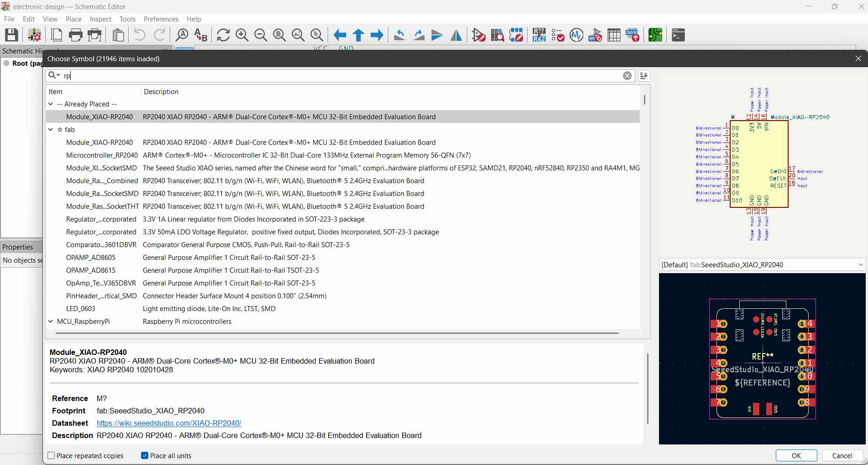Screen dimensions: 868x465
Task: Open the Footprint Editor icon
Action: coord(516,35)
